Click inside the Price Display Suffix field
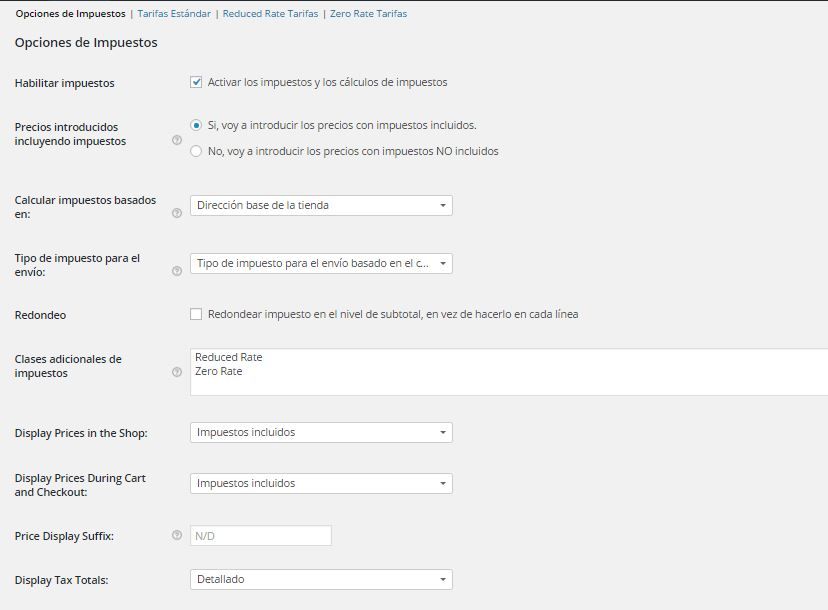 click(261, 536)
